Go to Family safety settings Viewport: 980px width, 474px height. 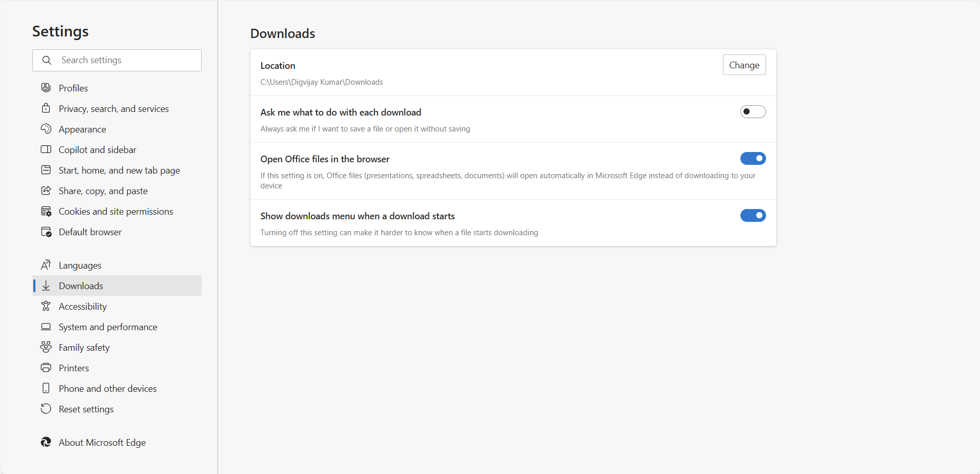pos(84,348)
